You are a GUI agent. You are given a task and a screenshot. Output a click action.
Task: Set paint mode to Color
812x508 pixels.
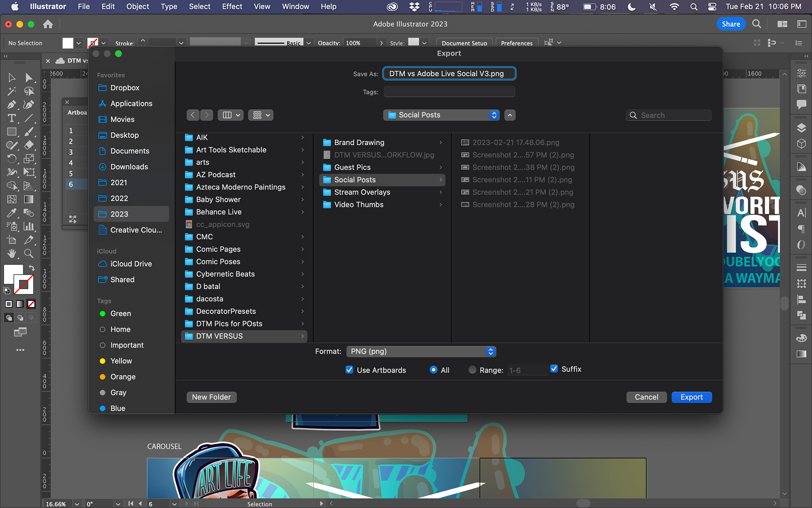(x=8, y=304)
